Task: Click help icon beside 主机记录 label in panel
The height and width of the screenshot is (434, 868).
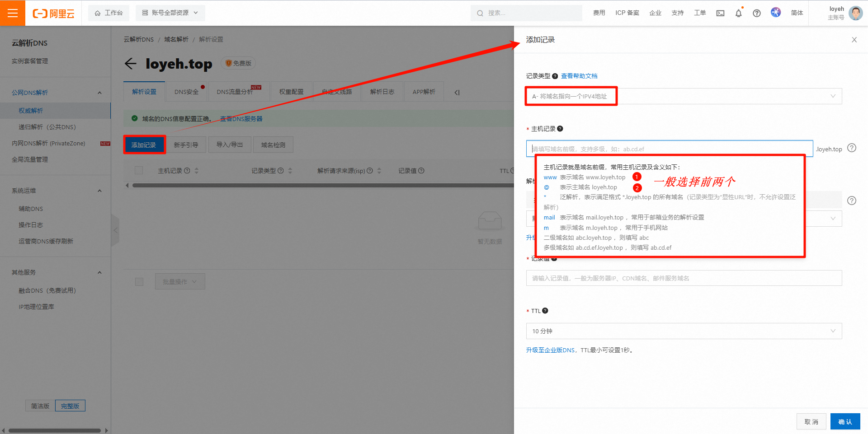Action: (560, 129)
